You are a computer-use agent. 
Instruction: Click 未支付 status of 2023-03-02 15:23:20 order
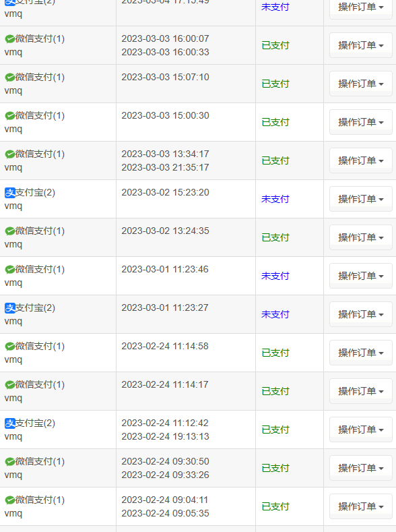click(275, 199)
